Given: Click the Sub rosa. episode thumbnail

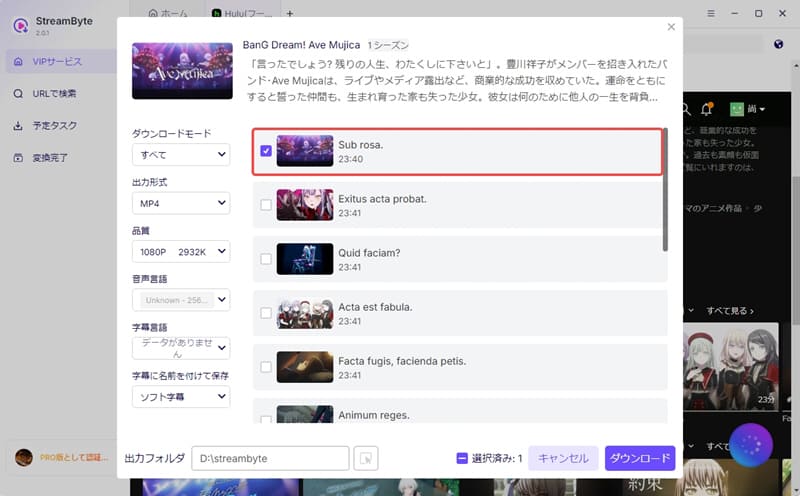Looking at the screenshot, I should (305, 151).
